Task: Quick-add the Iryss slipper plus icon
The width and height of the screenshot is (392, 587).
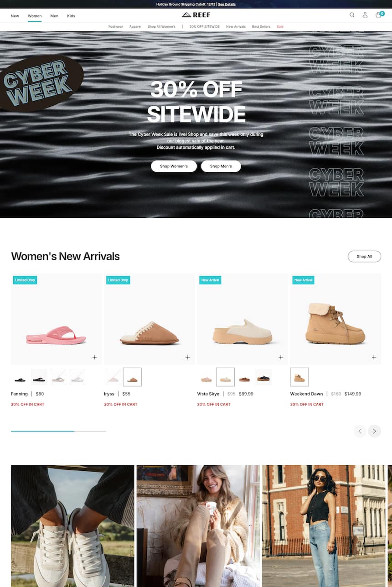Action: click(187, 357)
